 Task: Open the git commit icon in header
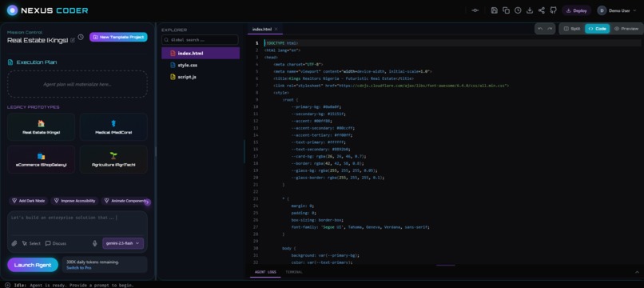point(475,10)
